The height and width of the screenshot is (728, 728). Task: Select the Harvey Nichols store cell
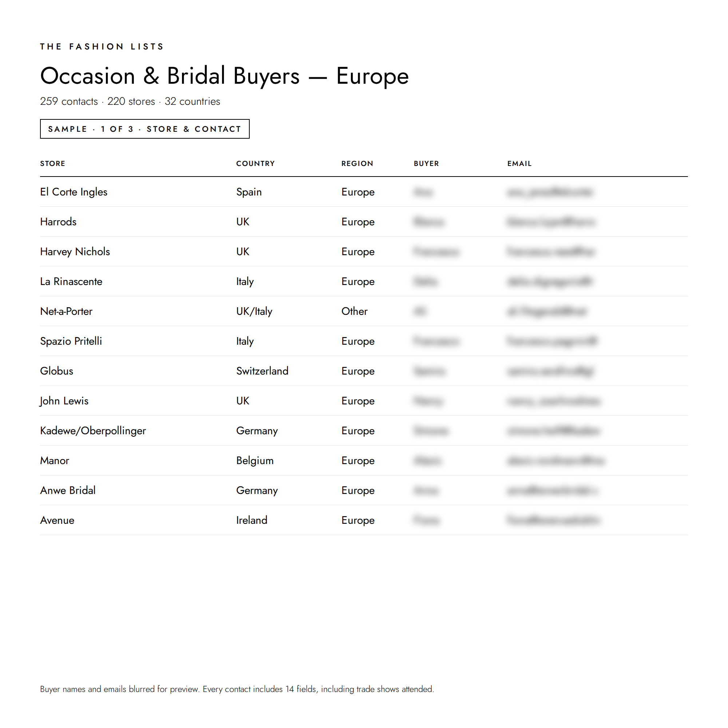[75, 251]
